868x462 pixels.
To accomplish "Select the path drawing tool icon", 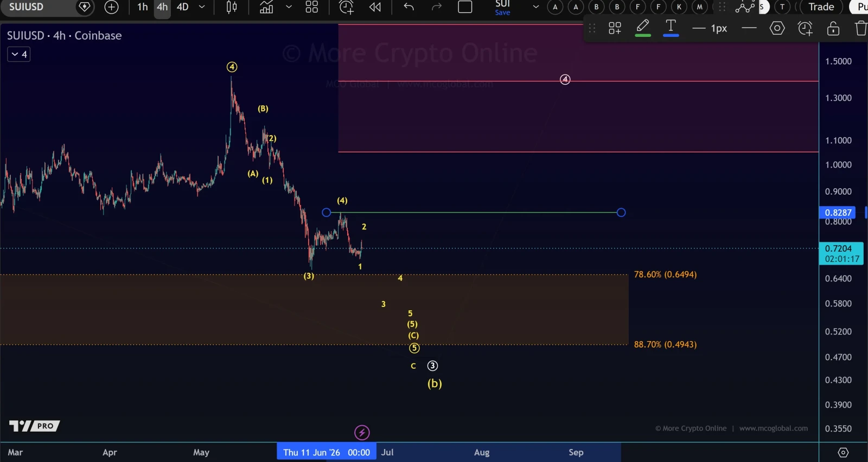I will [744, 7].
